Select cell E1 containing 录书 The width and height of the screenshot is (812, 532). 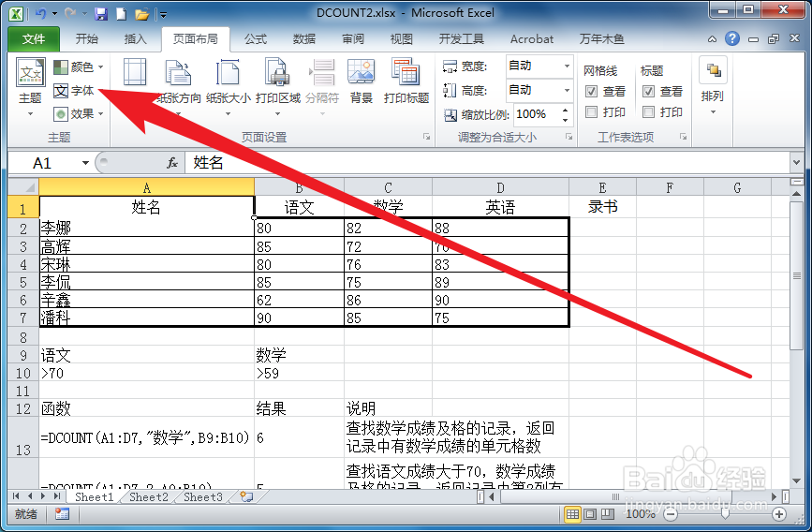point(603,207)
